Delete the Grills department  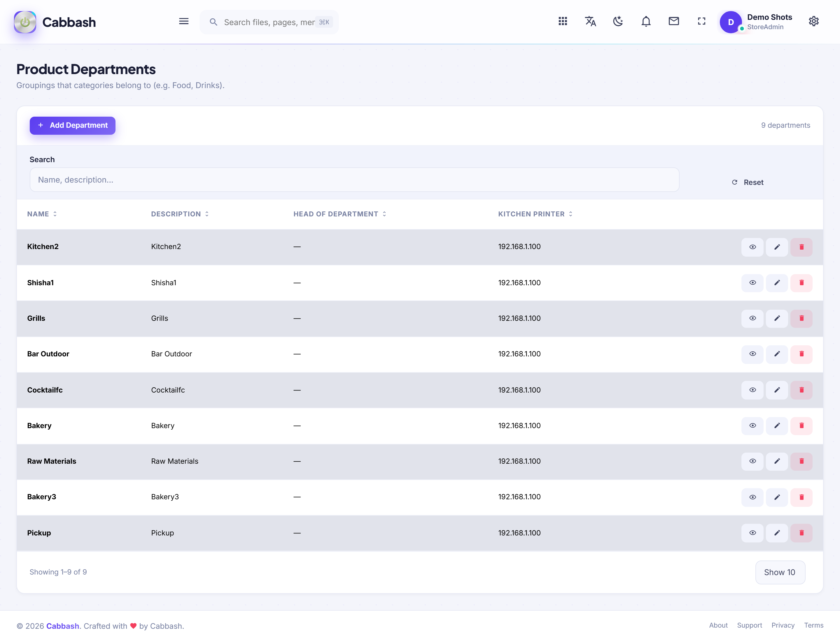coord(801,318)
